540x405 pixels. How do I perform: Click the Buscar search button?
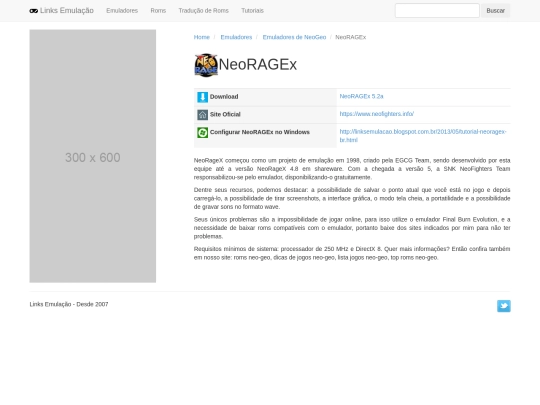tap(496, 11)
